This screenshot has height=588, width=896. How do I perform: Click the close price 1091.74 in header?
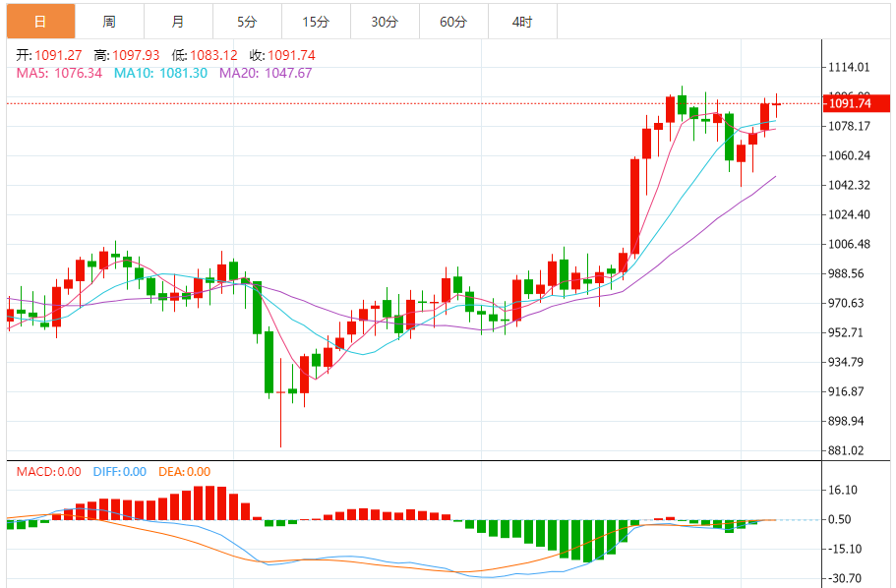point(291,55)
